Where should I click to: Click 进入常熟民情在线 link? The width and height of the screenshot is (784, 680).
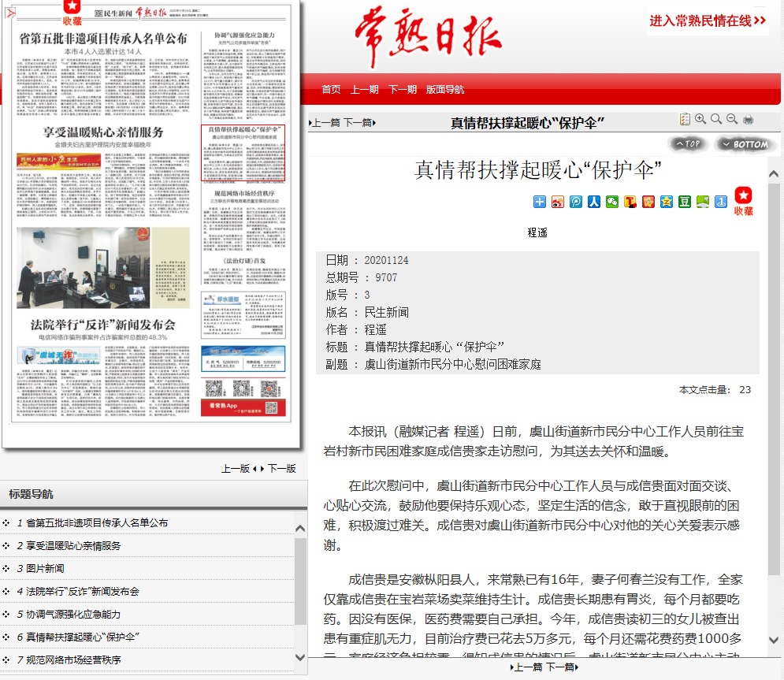click(x=708, y=21)
